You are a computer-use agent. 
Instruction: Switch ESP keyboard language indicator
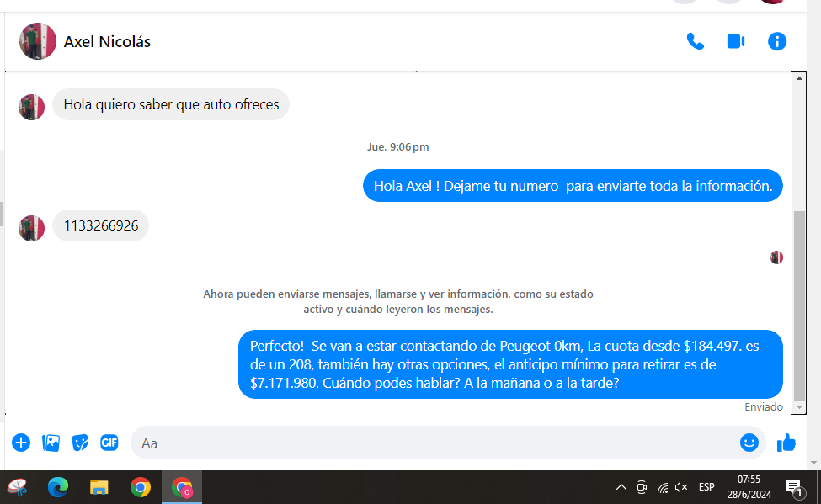(x=706, y=487)
